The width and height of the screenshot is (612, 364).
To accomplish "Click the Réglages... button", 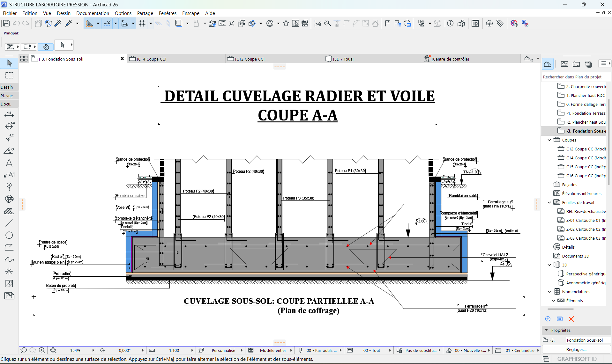I will pos(576,349).
